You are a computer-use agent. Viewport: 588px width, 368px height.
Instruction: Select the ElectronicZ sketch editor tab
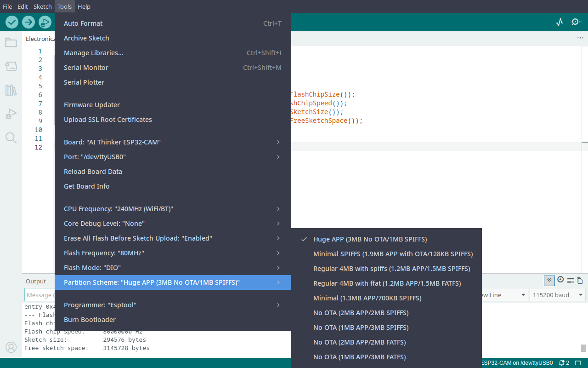pyautogui.click(x=40, y=39)
